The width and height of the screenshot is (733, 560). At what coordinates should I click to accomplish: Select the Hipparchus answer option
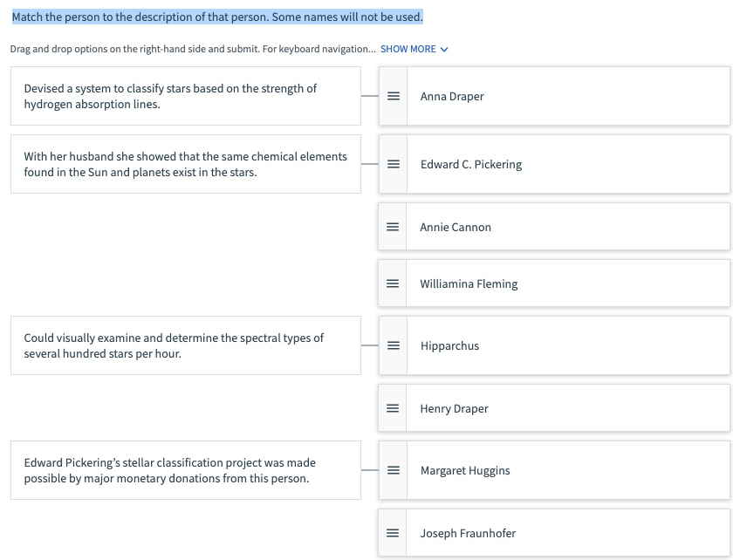point(554,345)
